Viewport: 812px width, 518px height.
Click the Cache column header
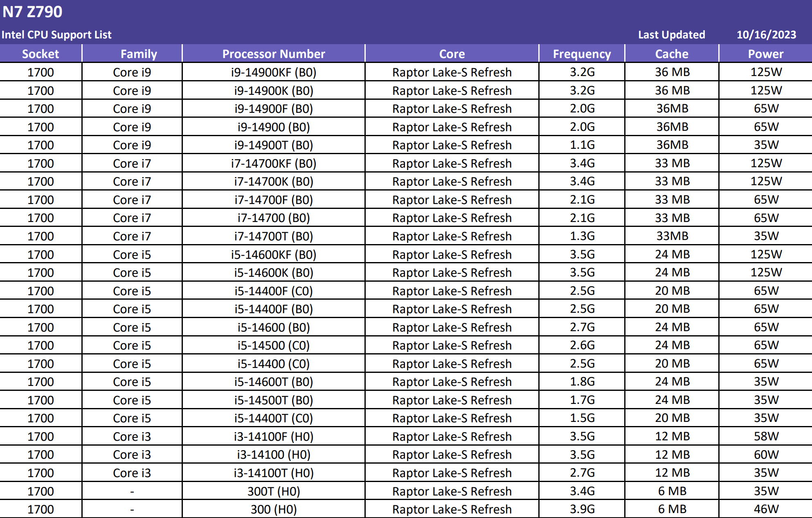coord(672,54)
